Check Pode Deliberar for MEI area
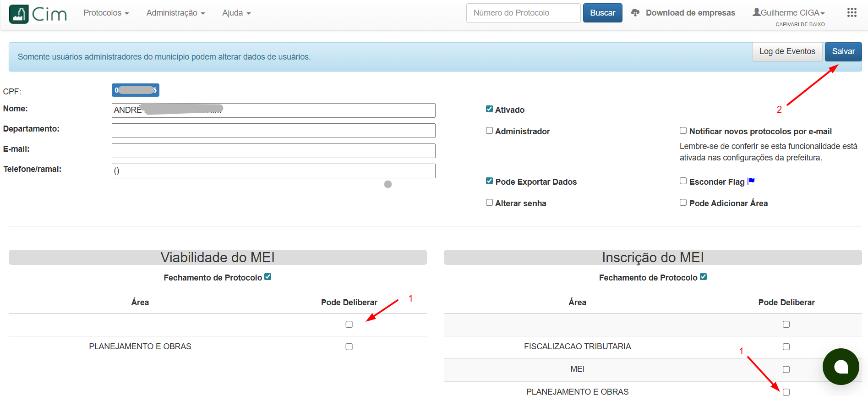This screenshot has width=868, height=396. (x=786, y=369)
